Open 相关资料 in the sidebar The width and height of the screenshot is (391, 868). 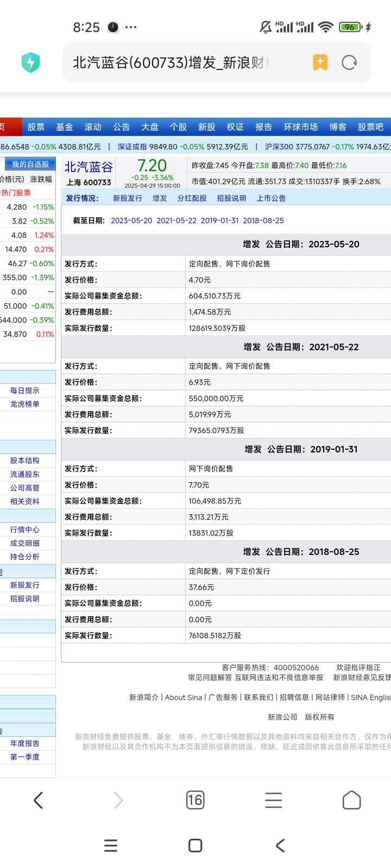click(24, 501)
